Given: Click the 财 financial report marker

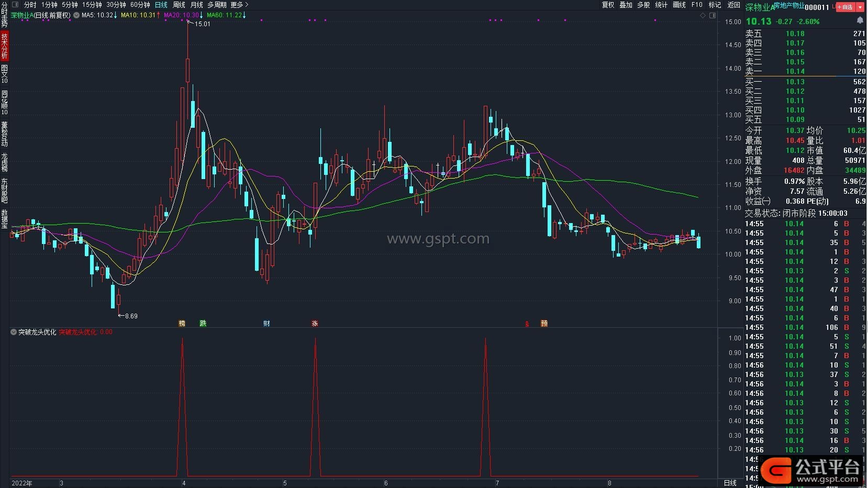Looking at the screenshot, I should (x=267, y=324).
